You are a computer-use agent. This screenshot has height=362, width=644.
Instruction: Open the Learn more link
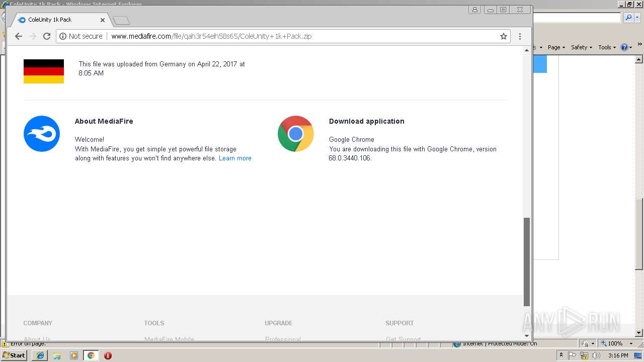[x=235, y=158]
